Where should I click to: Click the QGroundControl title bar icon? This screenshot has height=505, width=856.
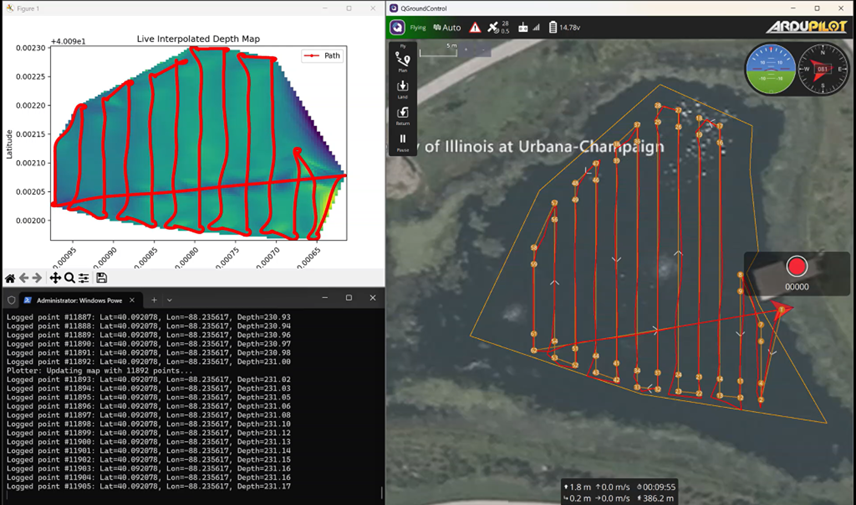point(394,8)
